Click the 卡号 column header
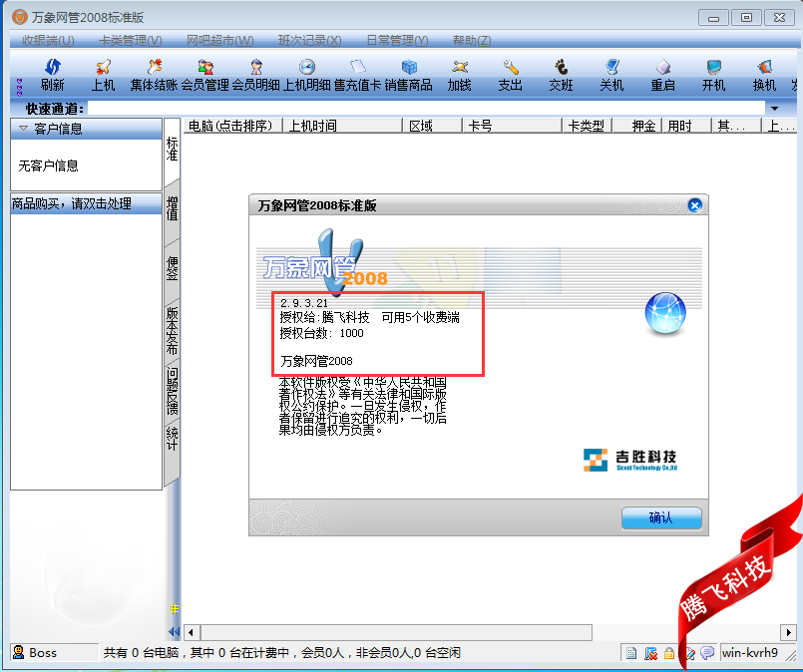The width and height of the screenshot is (803, 672). 512,126
